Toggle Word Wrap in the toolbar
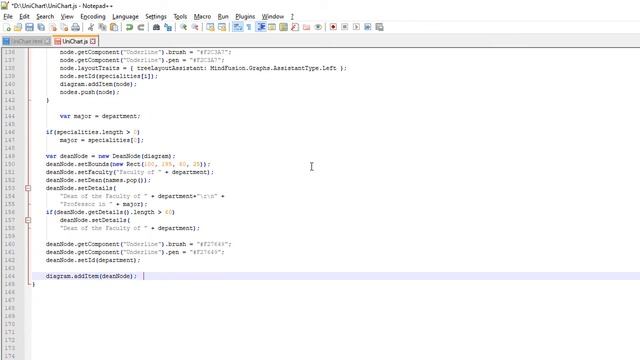Screen dimensions: 640x360 [238, 27]
